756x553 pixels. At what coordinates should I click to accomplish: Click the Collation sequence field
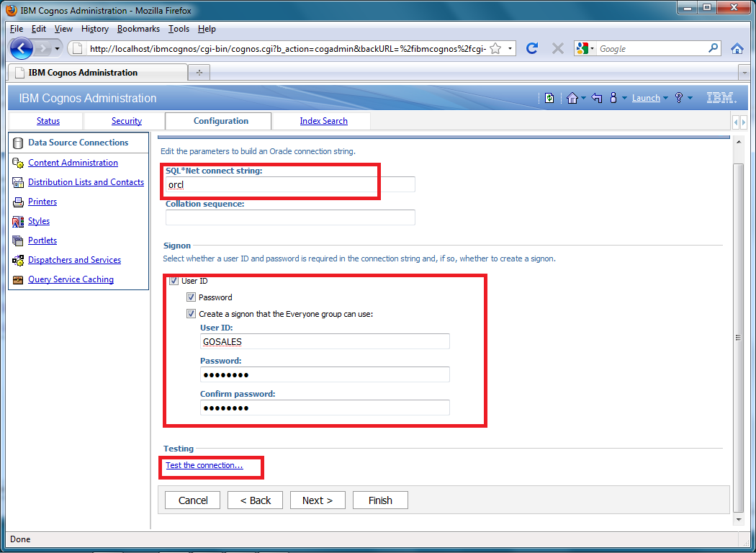click(x=290, y=217)
